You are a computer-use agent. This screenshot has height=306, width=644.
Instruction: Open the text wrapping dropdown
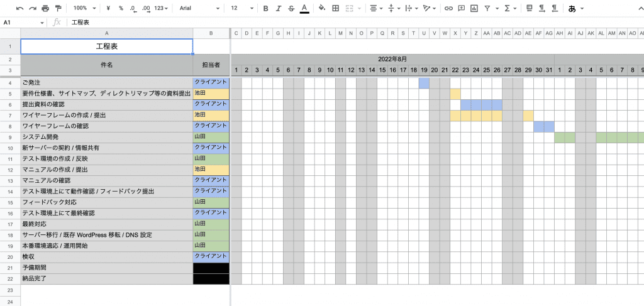pyautogui.click(x=411, y=8)
